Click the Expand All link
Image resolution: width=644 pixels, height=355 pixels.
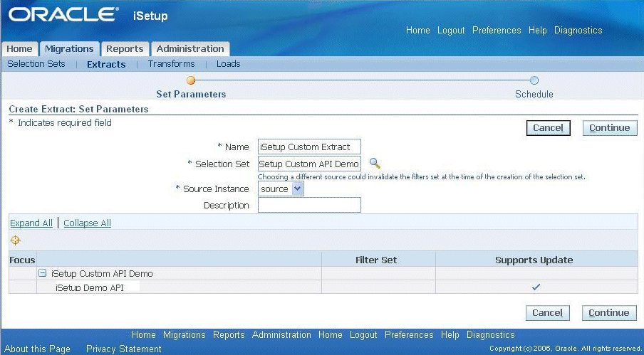31,223
